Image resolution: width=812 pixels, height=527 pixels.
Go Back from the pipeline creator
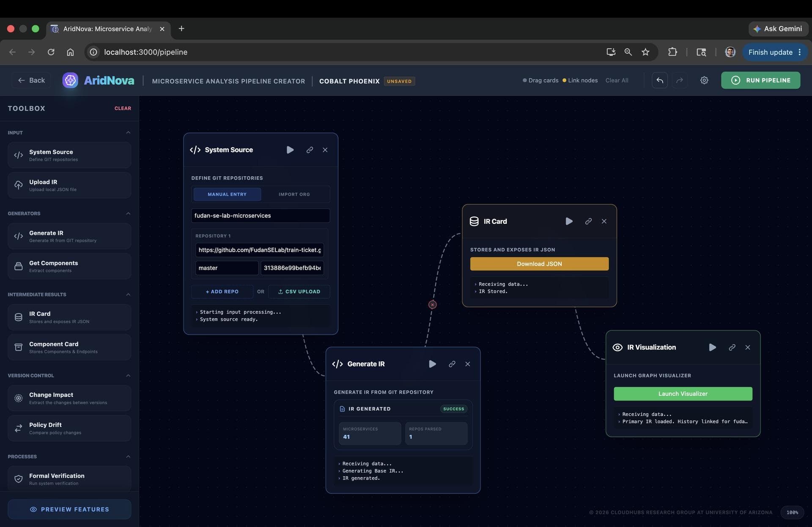31,80
